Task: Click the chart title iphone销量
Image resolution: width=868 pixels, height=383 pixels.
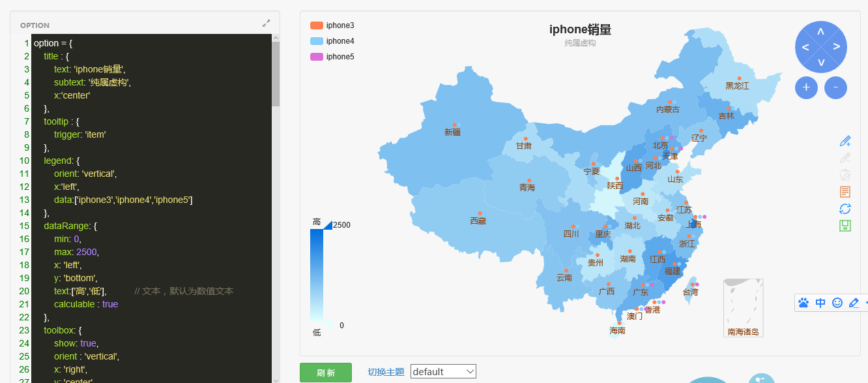Action: click(580, 29)
